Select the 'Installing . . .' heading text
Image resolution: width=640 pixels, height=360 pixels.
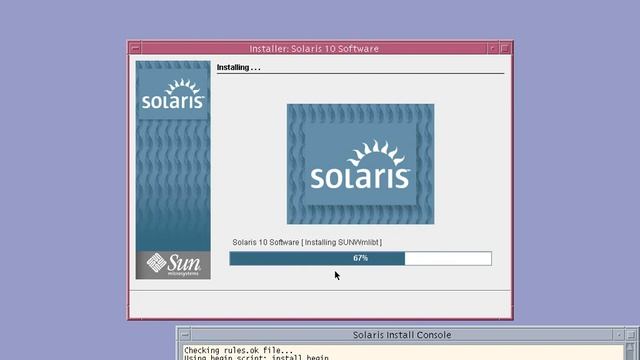pos(238,67)
